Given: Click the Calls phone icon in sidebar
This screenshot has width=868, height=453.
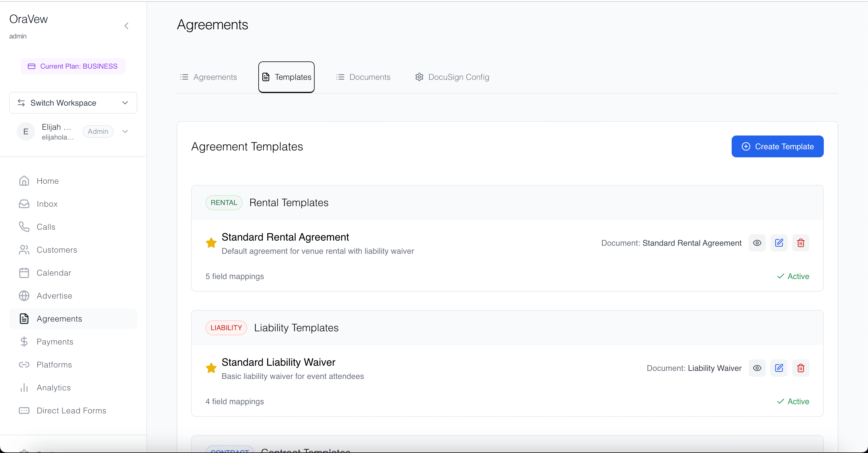Looking at the screenshot, I should tap(24, 227).
